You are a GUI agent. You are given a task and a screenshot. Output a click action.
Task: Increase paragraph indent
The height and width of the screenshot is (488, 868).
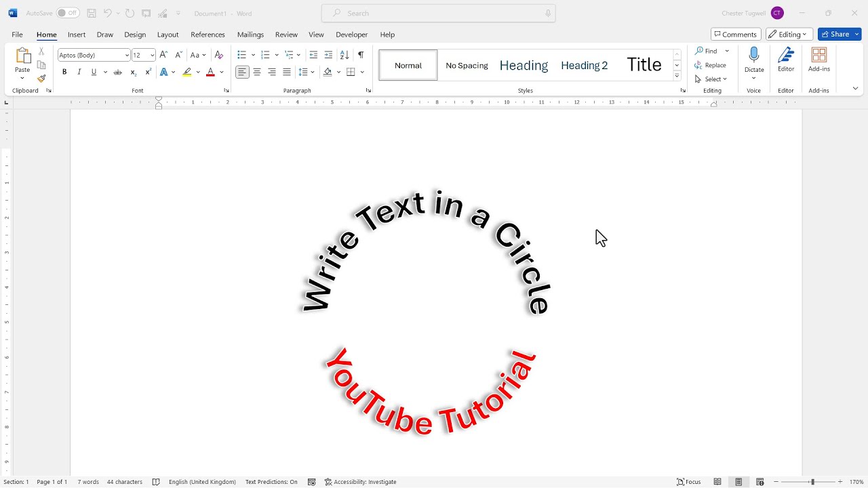pos(328,55)
